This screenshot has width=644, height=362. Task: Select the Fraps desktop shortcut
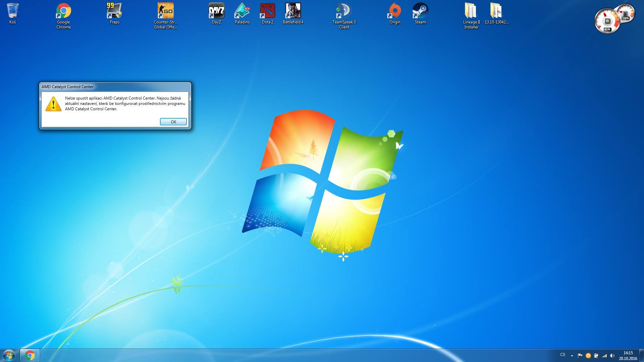click(x=114, y=14)
